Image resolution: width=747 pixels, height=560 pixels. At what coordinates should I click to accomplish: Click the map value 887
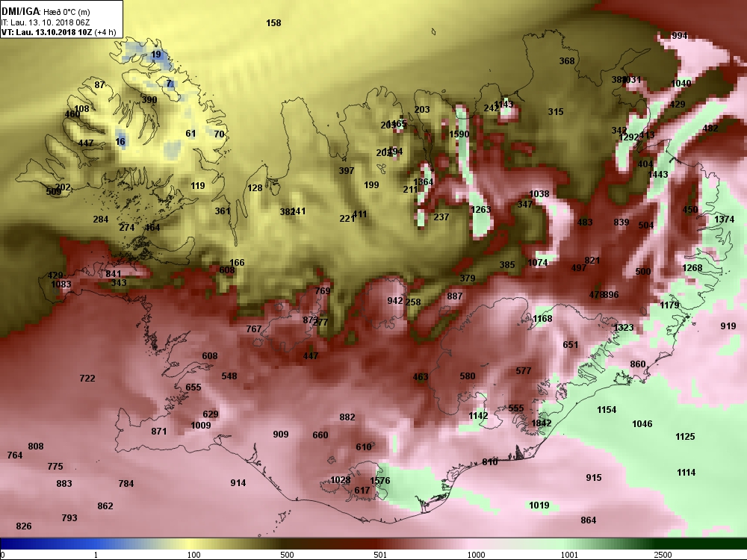coord(455,296)
